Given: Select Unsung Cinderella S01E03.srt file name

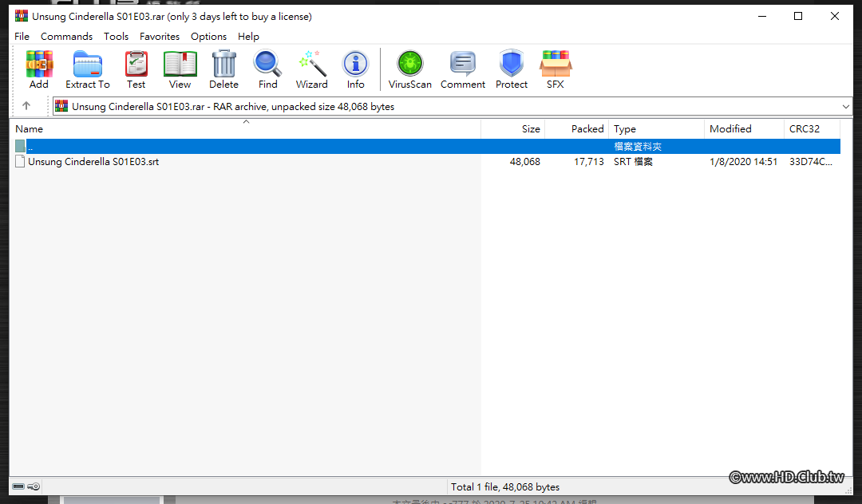Looking at the screenshot, I should (93, 161).
